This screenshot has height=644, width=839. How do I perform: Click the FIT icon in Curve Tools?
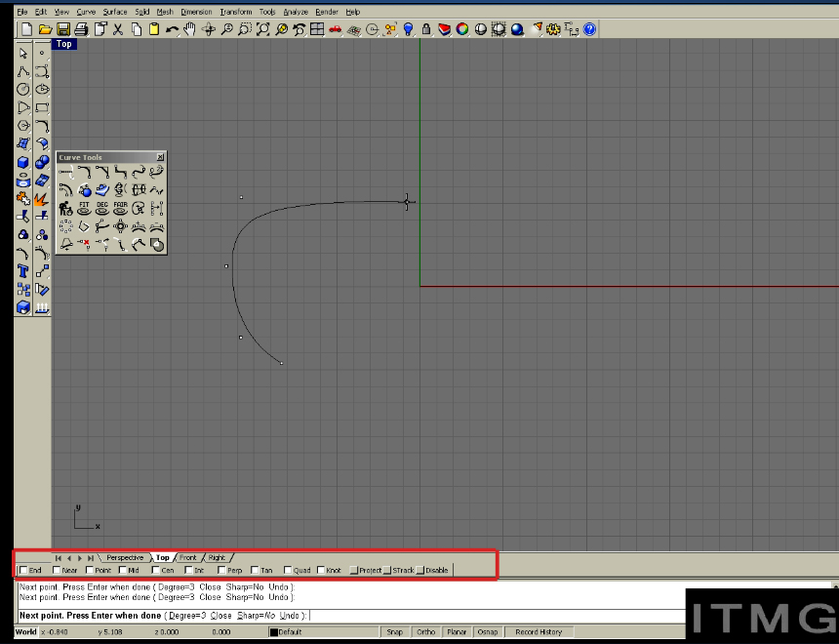(84, 208)
